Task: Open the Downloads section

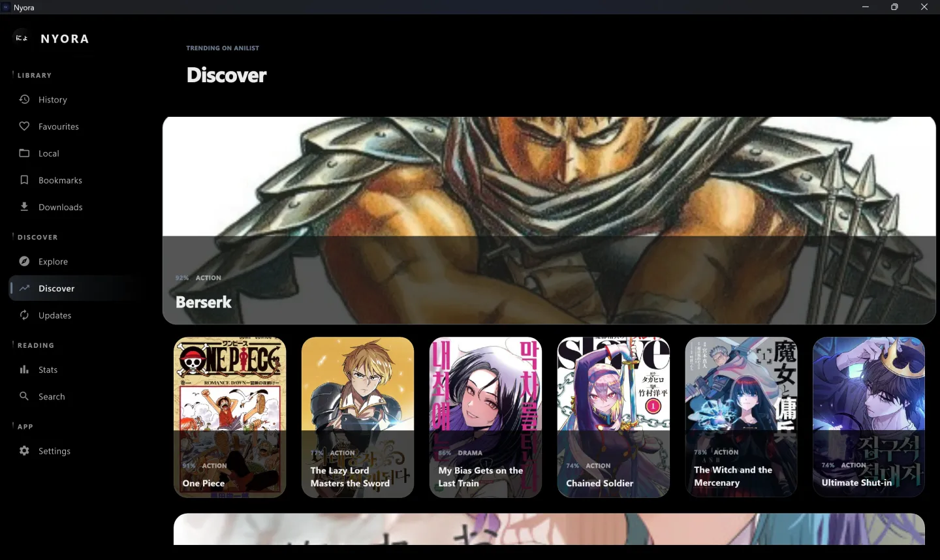Action: tap(76, 207)
